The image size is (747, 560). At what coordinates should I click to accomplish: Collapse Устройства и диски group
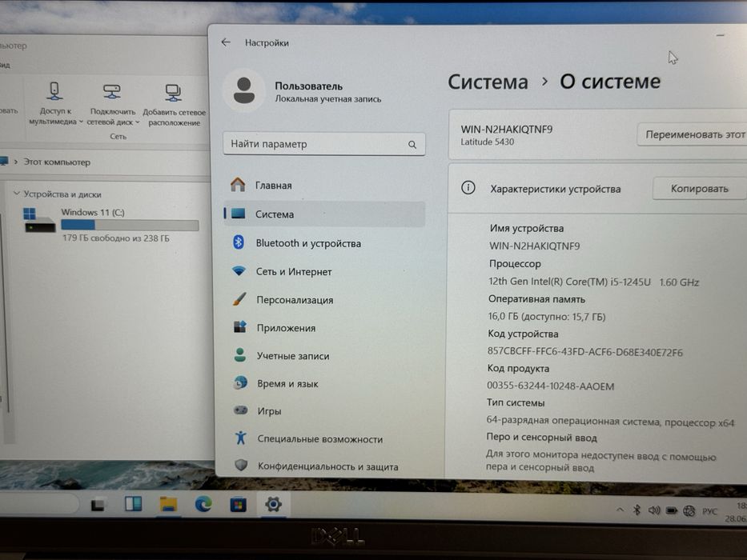coord(17,194)
